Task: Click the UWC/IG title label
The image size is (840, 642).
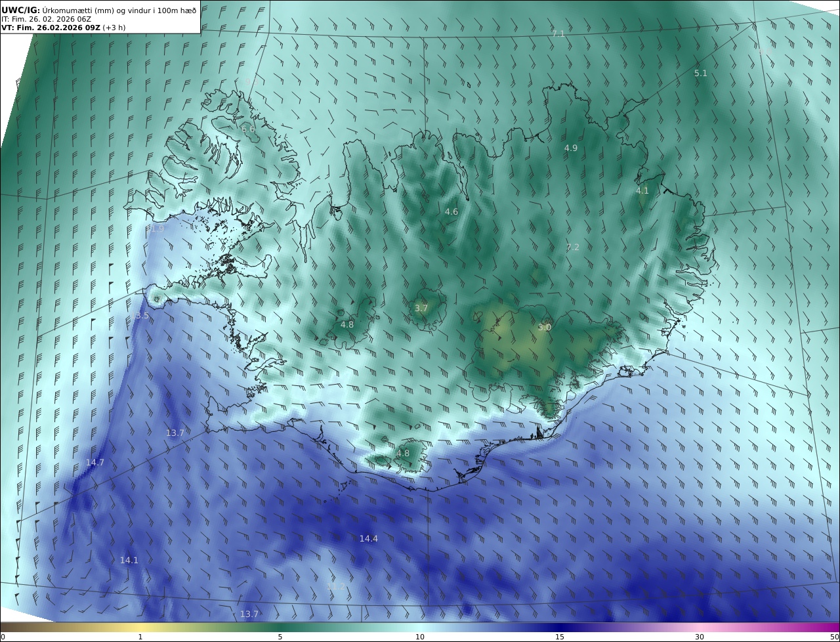Action: (20, 10)
